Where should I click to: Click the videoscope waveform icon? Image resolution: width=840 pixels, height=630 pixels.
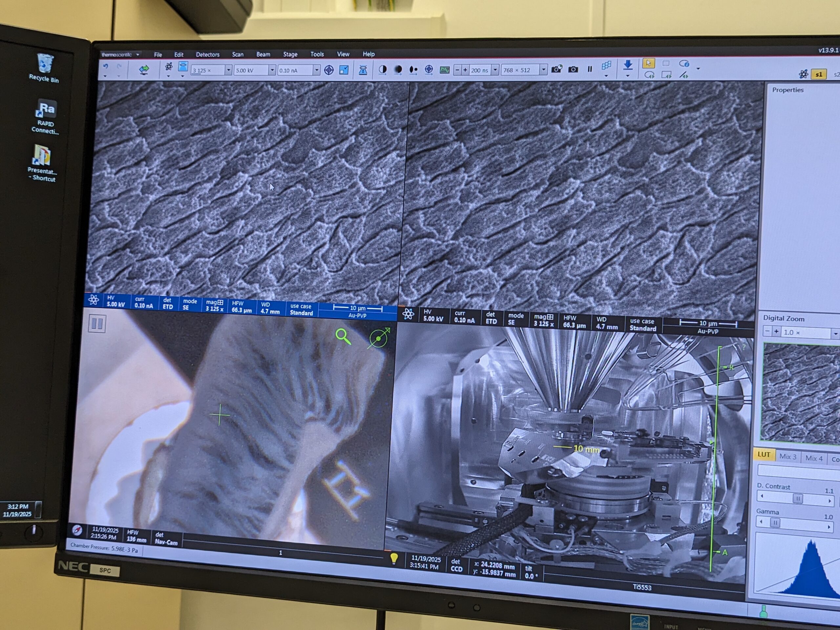[444, 70]
